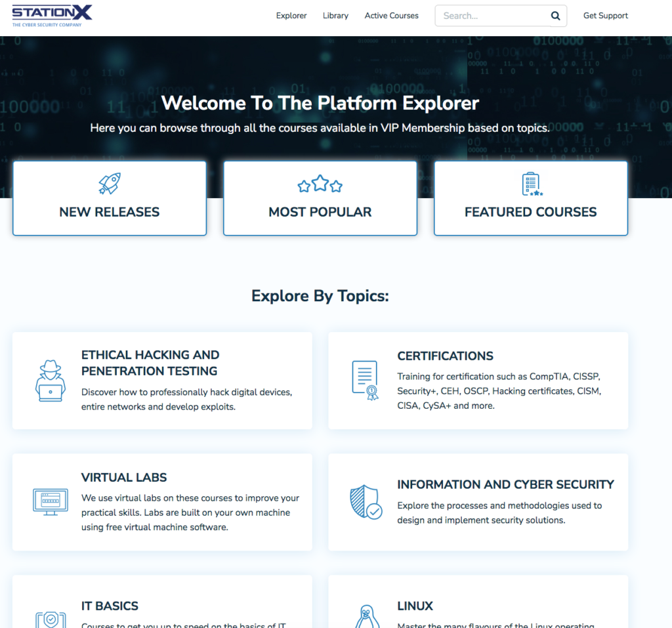Click the Featured Courses checklist icon
Viewport: 672px width, 628px height.
coord(531,184)
